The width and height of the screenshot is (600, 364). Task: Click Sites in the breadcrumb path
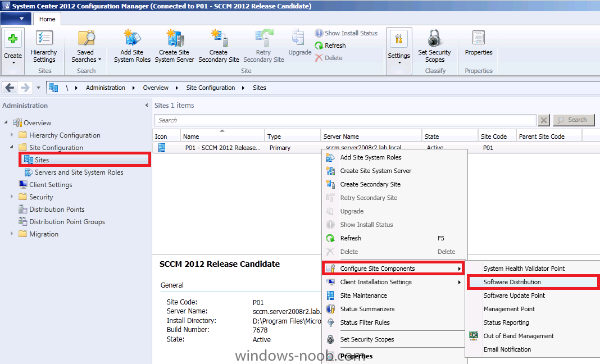pyautogui.click(x=259, y=88)
